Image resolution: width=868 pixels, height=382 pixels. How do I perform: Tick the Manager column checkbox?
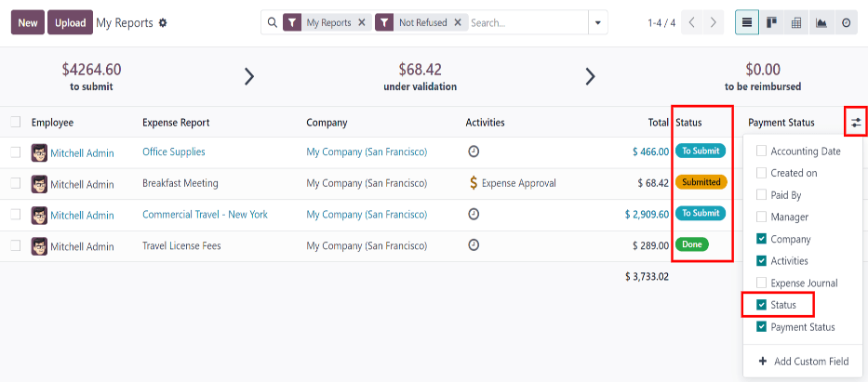[x=762, y=217]
